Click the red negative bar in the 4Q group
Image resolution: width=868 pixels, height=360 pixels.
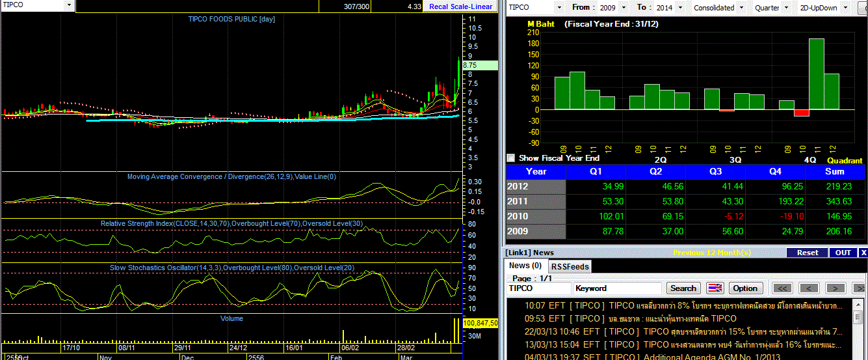point(801,113)
